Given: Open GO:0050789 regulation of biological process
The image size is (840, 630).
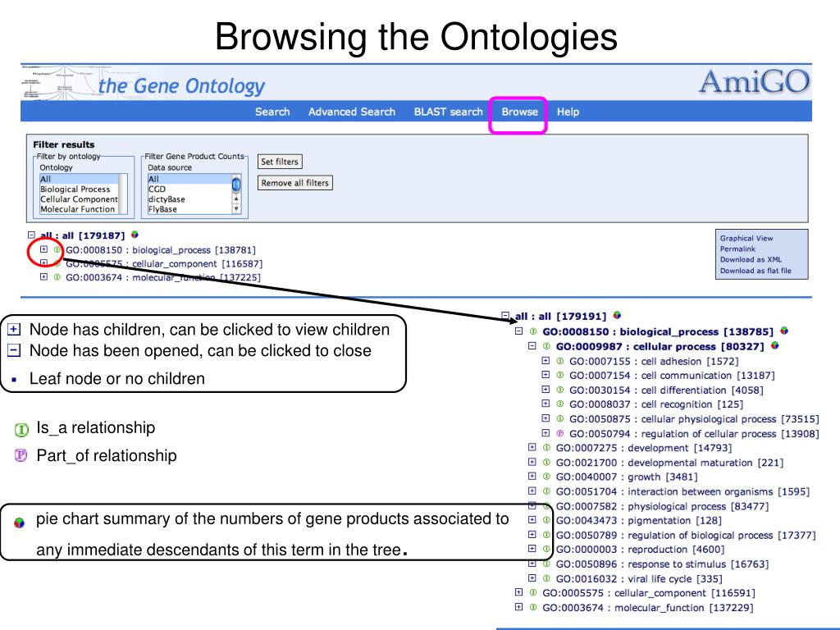Looking at the screenshot, I should (686, 535).
